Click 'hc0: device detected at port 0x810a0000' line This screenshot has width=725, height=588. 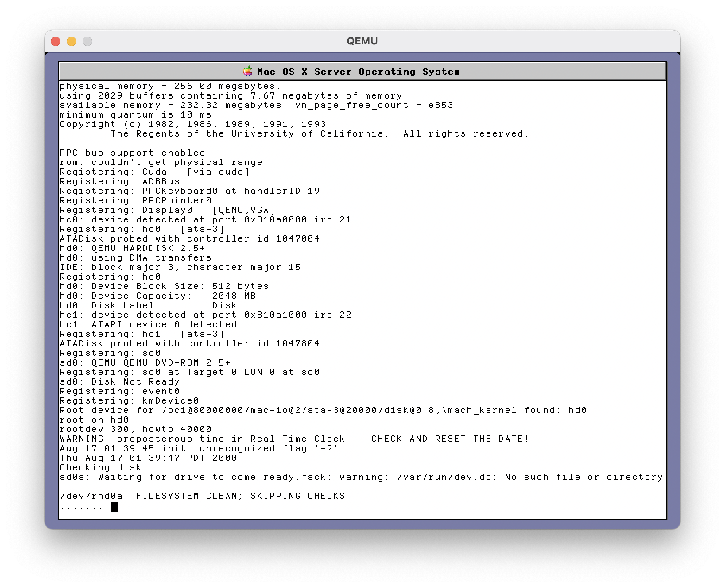click(x=205, y=220)
